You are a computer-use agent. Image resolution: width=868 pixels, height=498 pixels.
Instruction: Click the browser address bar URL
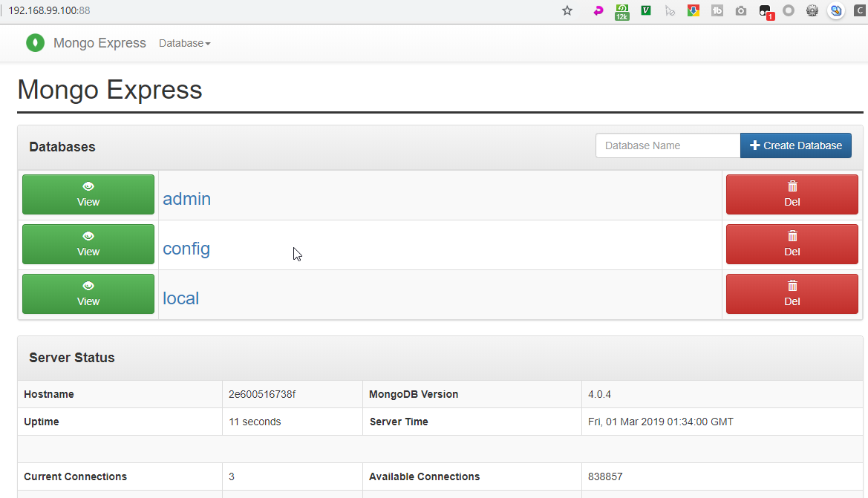tap(49, 10)
